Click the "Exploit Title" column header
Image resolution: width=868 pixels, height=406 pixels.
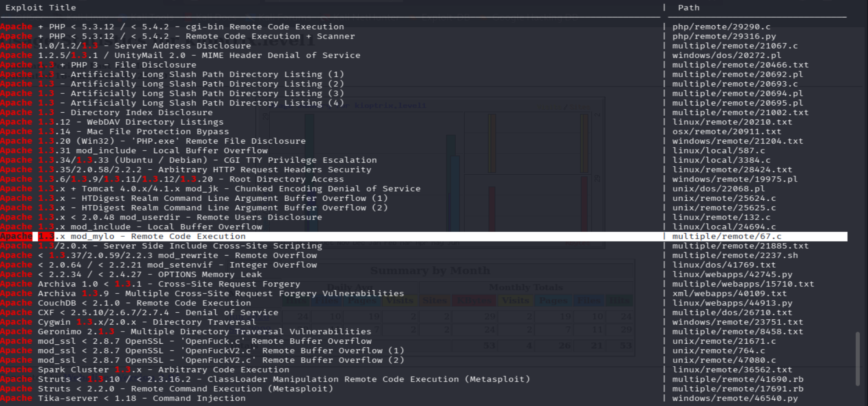point(40,8)
